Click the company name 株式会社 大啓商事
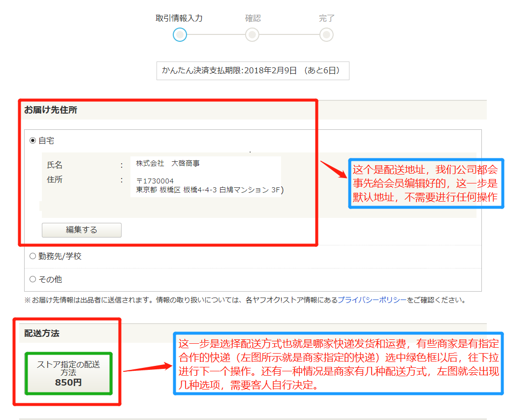This screenshot has width=506, height=420. pos(168,163)
